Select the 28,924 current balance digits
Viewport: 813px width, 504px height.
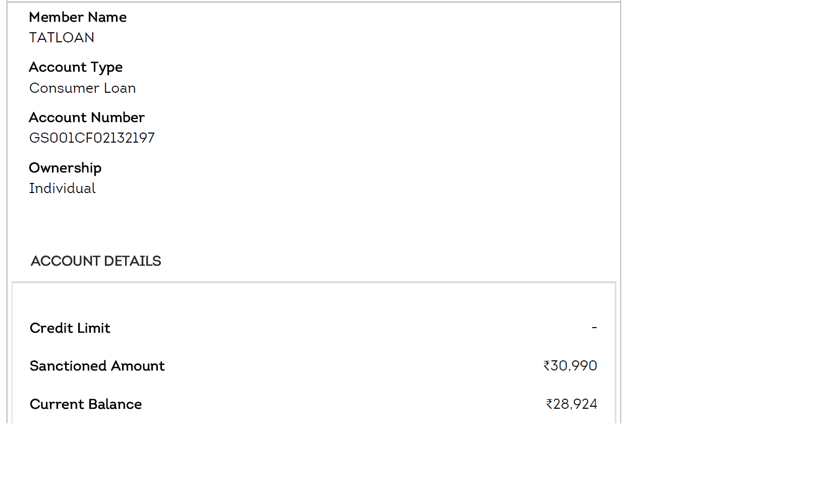575,404
